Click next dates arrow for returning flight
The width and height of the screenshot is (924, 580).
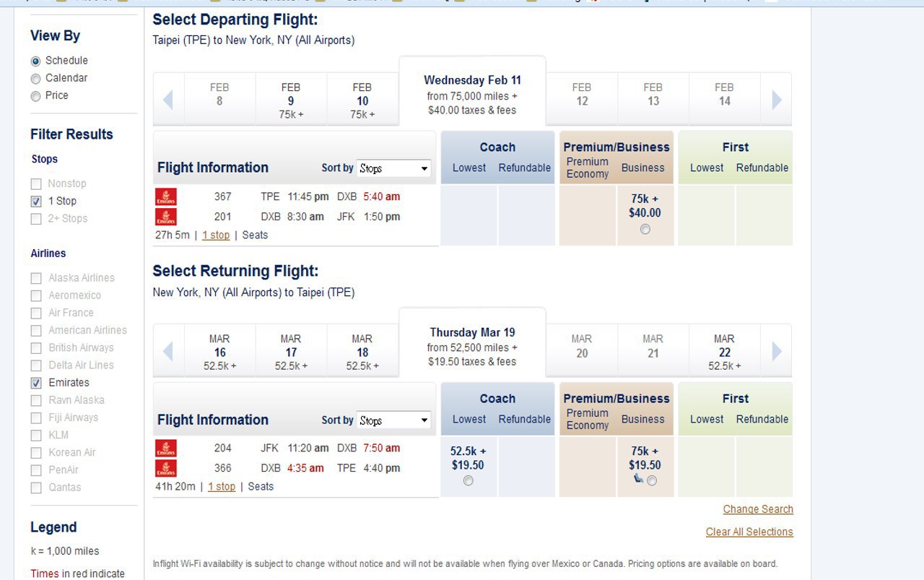(x=777, y=352)
